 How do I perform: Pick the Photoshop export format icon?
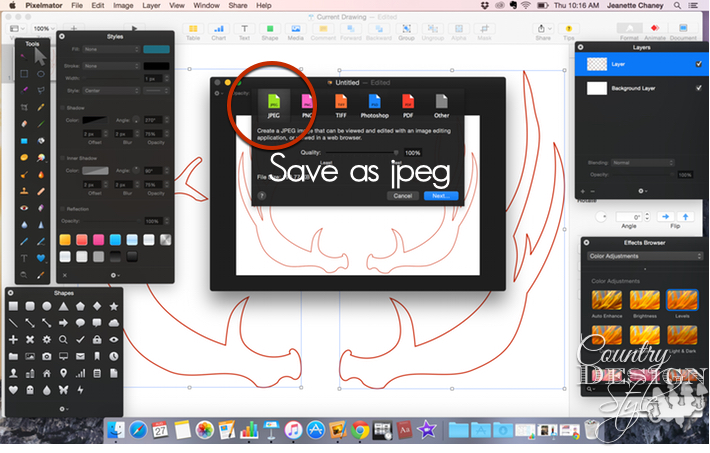pos(374,103)
